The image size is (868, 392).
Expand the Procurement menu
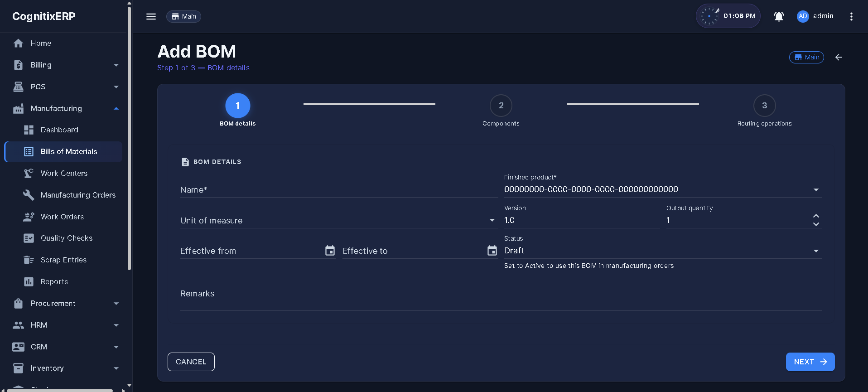pyautogui.click(x=63, y=303)
